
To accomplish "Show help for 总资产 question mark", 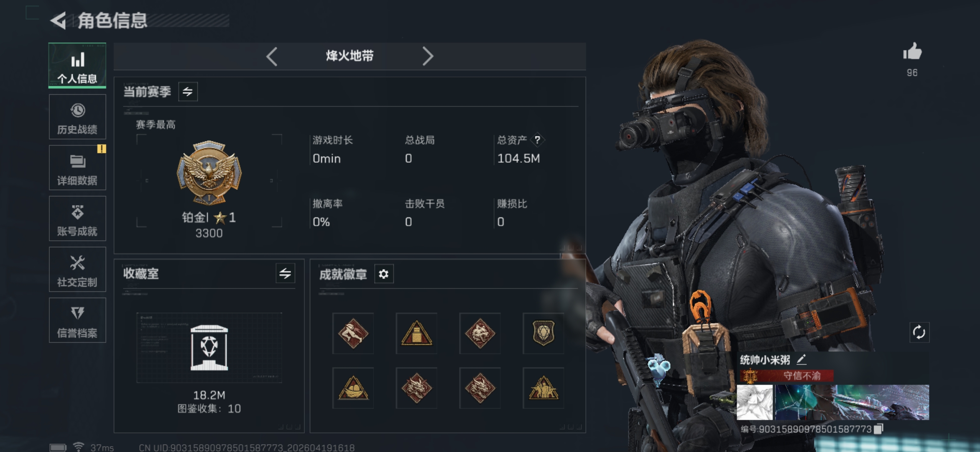I will [537, 140].
